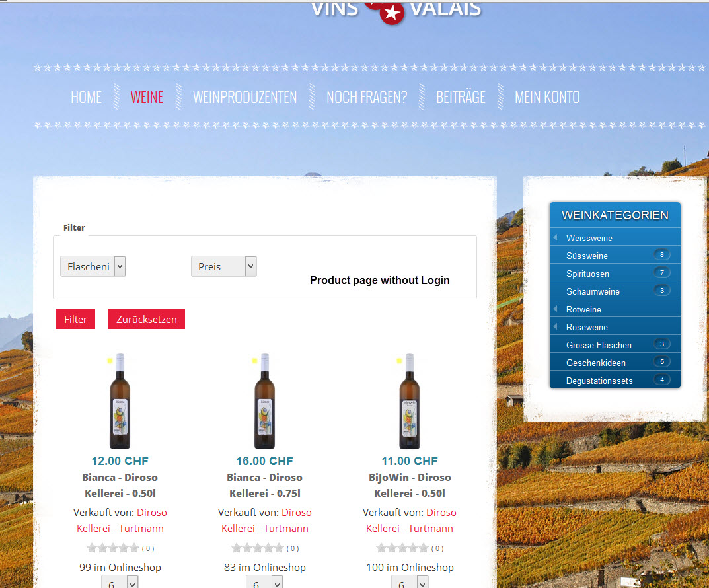
Task: Open the MEIN KONTO menu item
Action: click(547, 97)
